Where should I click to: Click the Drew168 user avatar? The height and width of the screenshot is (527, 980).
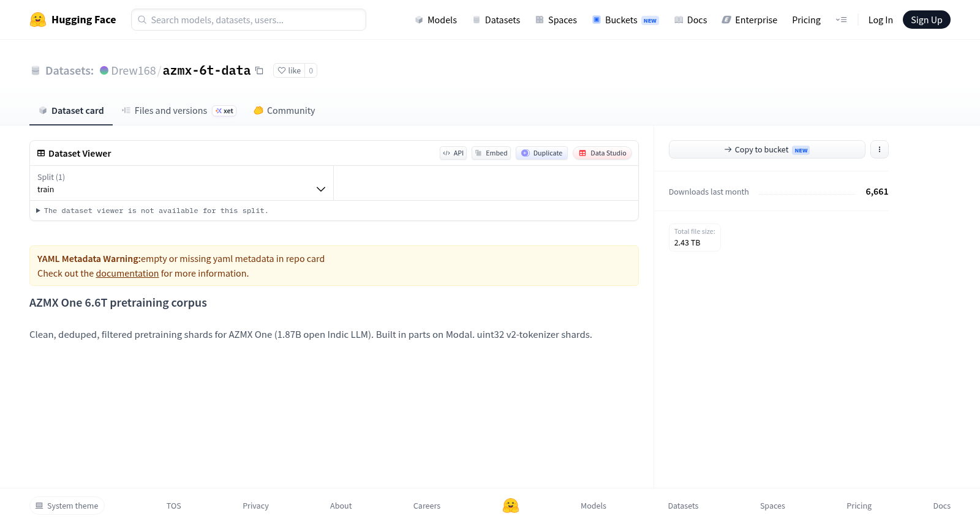[104, 70]
